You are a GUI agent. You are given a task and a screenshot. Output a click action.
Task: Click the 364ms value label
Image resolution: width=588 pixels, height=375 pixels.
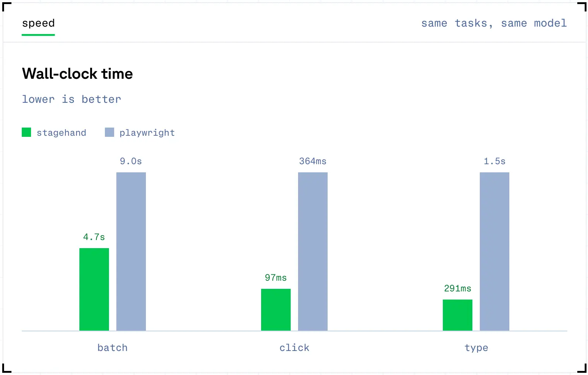click(x=313, y=161)
